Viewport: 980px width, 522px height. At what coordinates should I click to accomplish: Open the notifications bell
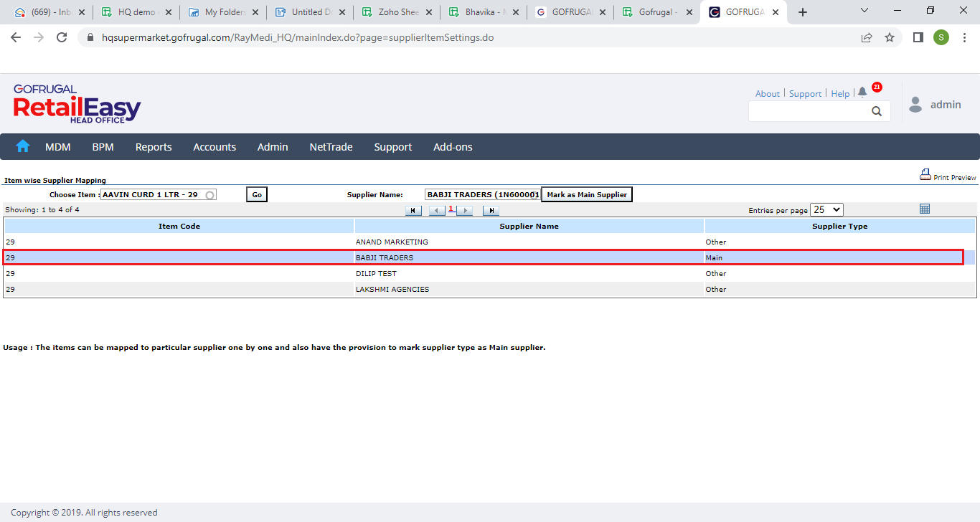(862, 92)
